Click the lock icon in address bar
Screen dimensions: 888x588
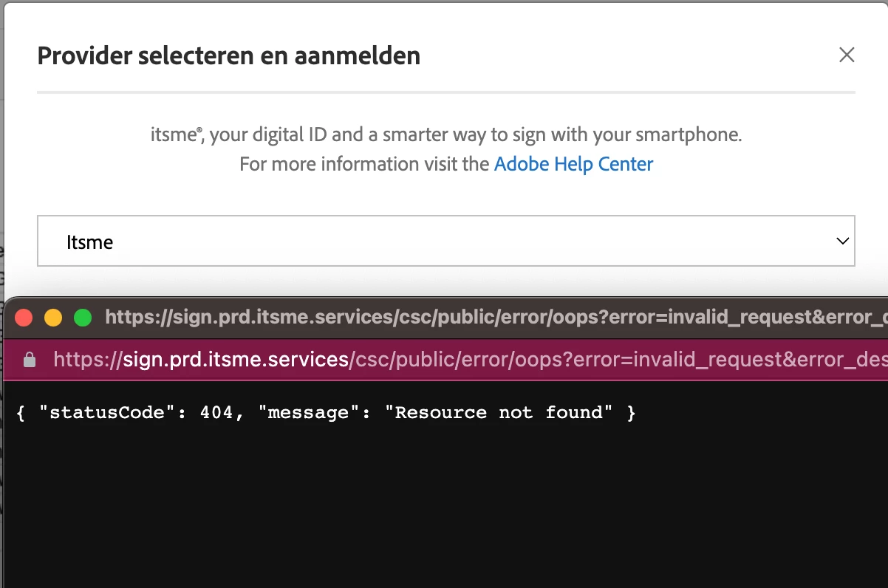pos(30,360)
